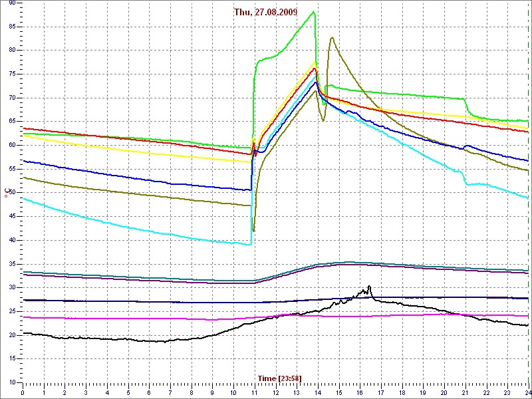Click the cyan curve's lowest point before the rise
The height and width of the screenshot is (399, 532).
(x=250, y=245)
